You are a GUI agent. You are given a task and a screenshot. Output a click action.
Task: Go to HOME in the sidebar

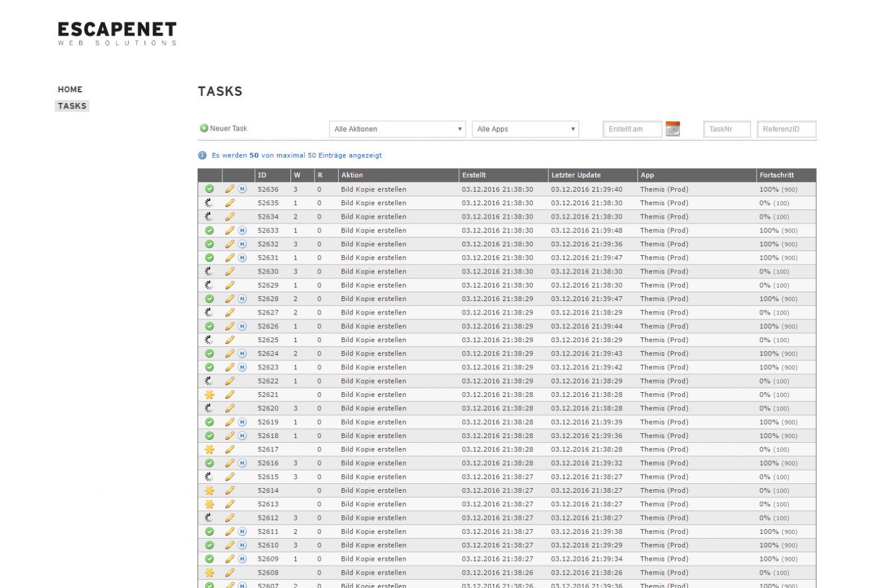tap(70, 89)
